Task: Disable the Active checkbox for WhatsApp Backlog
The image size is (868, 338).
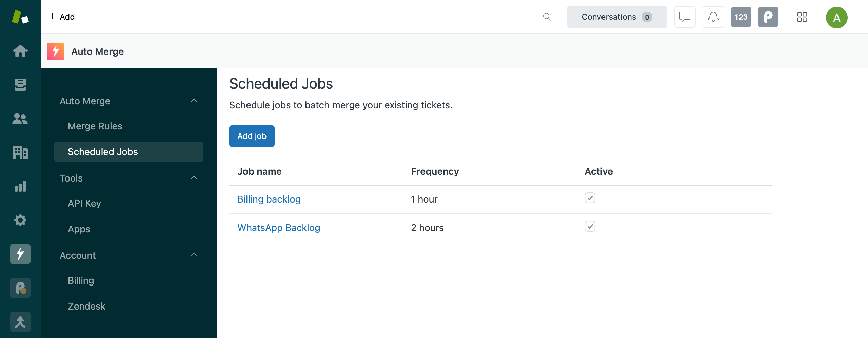Action: [x=590, y=227]
